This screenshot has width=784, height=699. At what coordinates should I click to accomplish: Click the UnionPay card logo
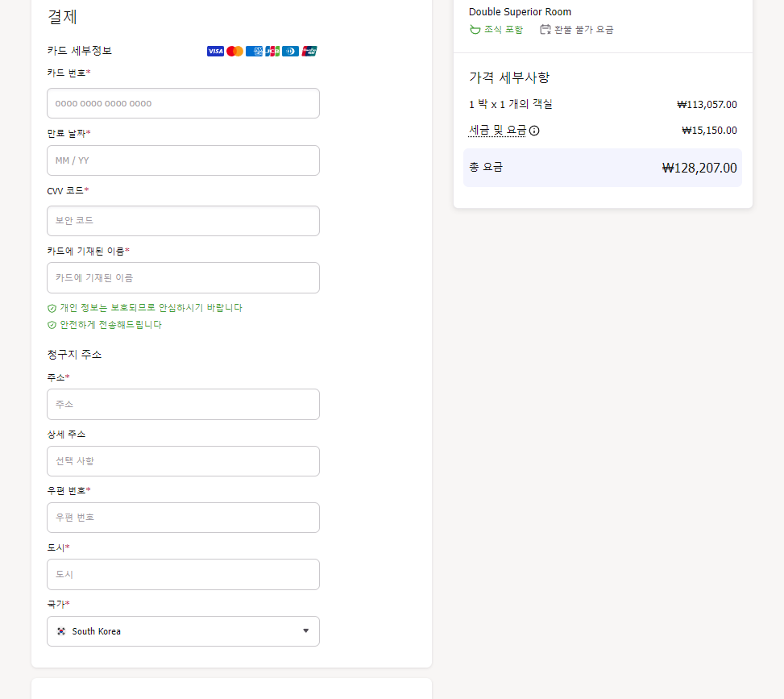(x=309, y=52)
